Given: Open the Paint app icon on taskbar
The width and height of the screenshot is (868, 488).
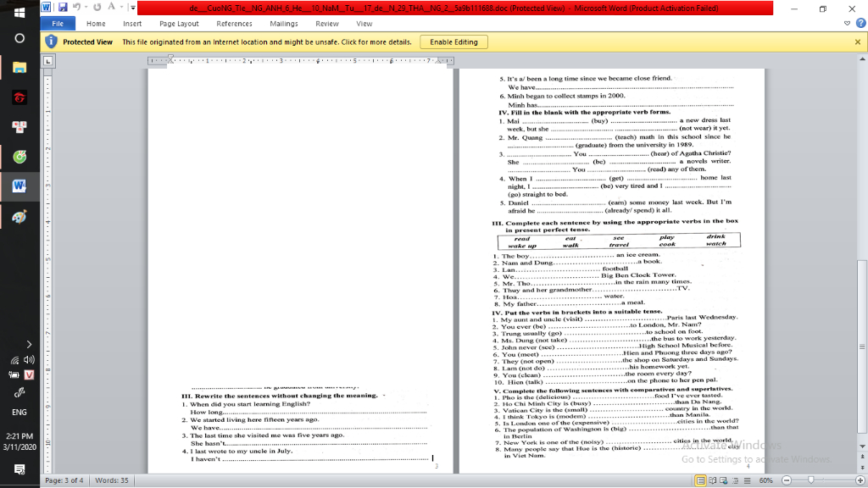Looking at the screenshot, I should 19,217.
